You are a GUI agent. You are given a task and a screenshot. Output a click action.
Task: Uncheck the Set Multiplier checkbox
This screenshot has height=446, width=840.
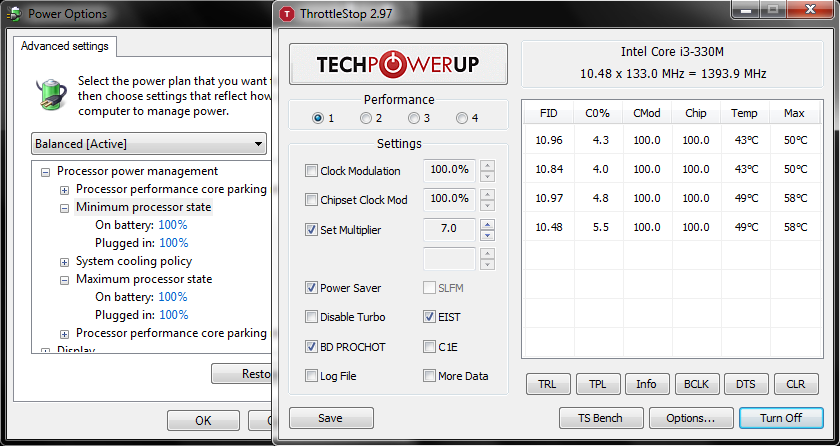pyautogui.click(x=311, y=230)
